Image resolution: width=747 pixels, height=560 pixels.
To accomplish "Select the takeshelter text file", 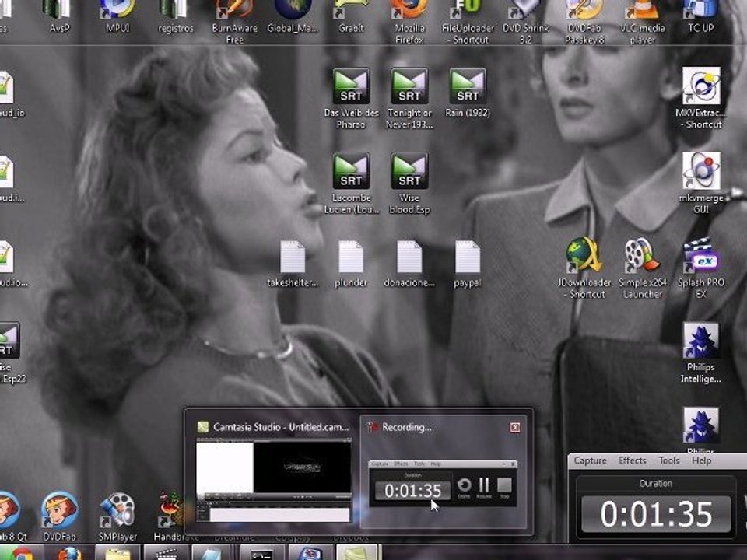I will [293, 264].
